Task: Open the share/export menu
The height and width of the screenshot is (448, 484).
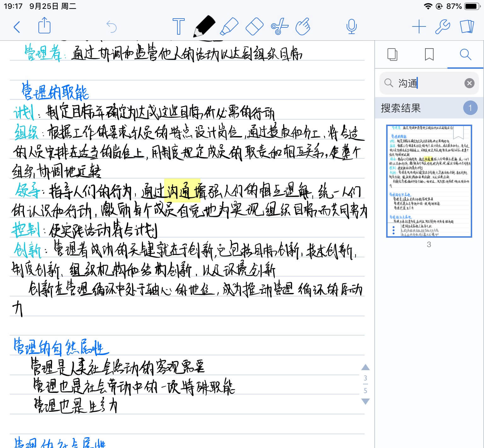Action: (x=44, y=26)
